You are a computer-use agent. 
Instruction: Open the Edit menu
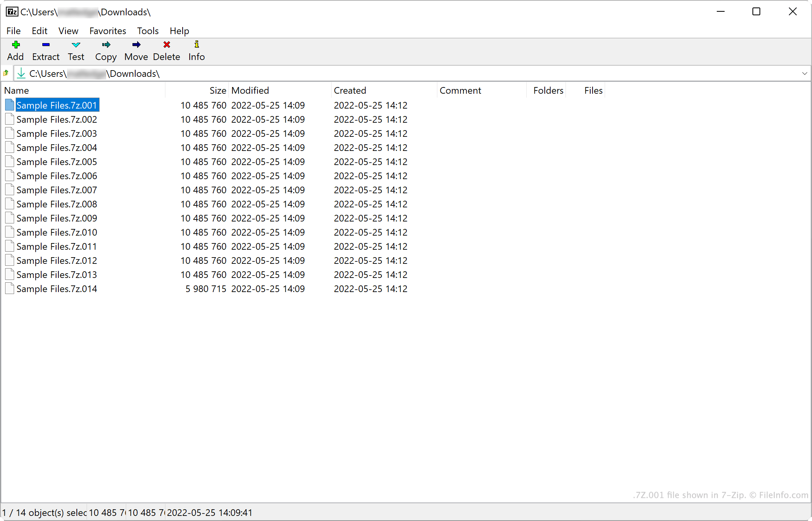pos(39,31)
